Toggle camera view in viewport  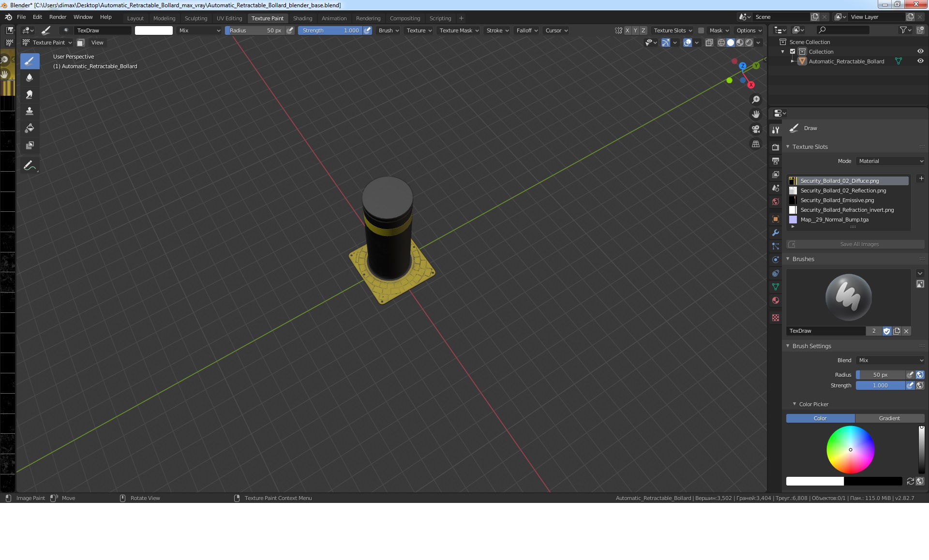755,129
